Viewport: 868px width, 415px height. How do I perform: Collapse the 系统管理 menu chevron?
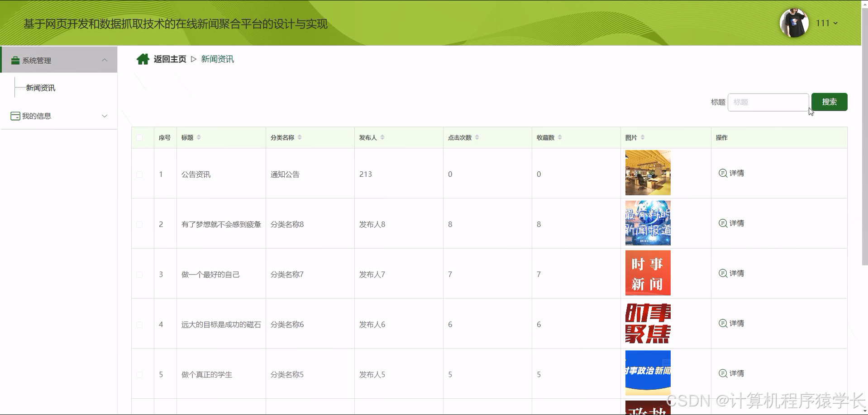[105, 60]
